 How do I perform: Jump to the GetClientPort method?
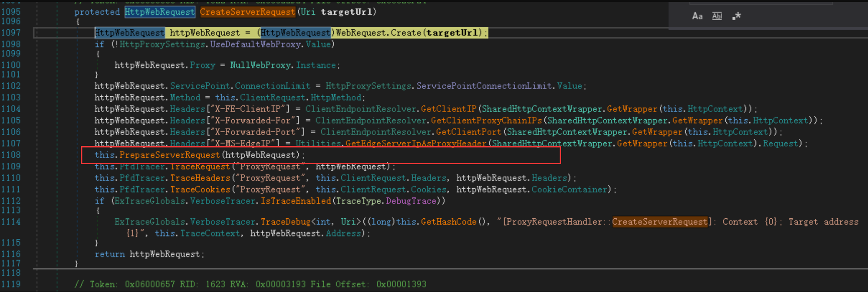[468, 132]
